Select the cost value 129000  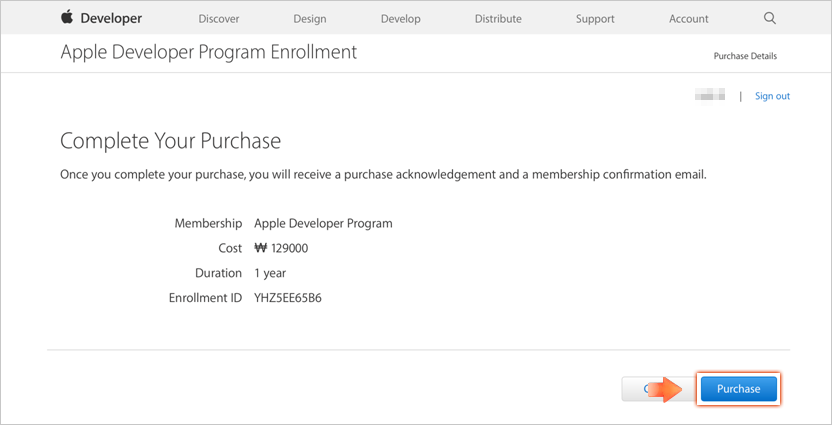coord(281,248)
